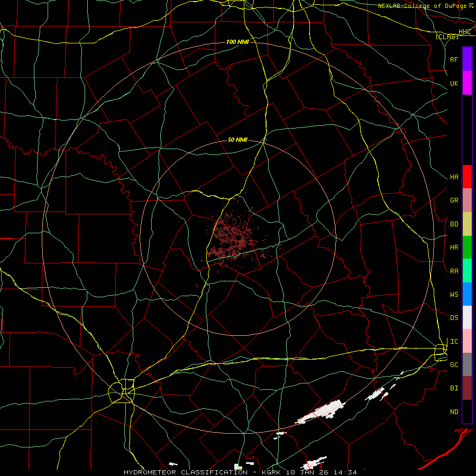Click the KGRK radar site identifier

[272, 472]
